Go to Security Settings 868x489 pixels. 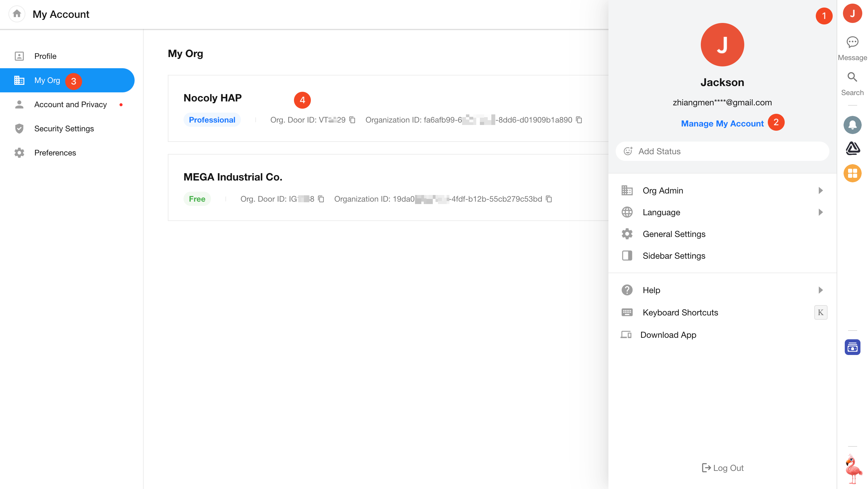64,128
